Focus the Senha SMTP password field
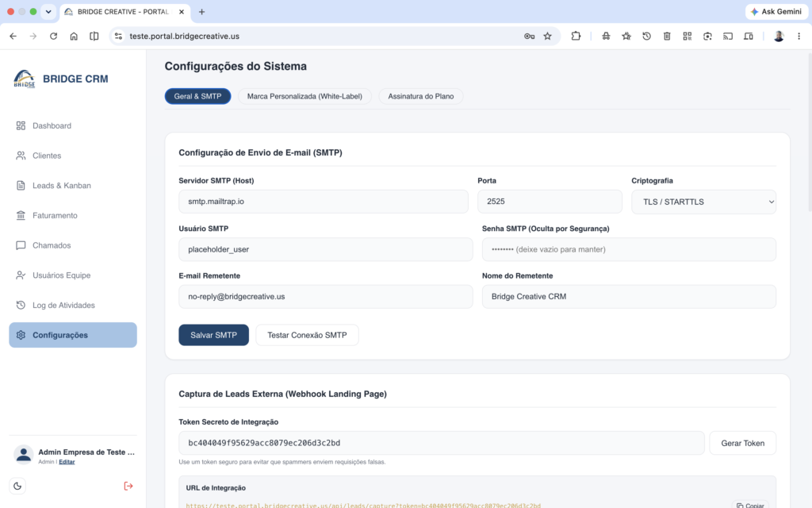 (x=629, y=249)
